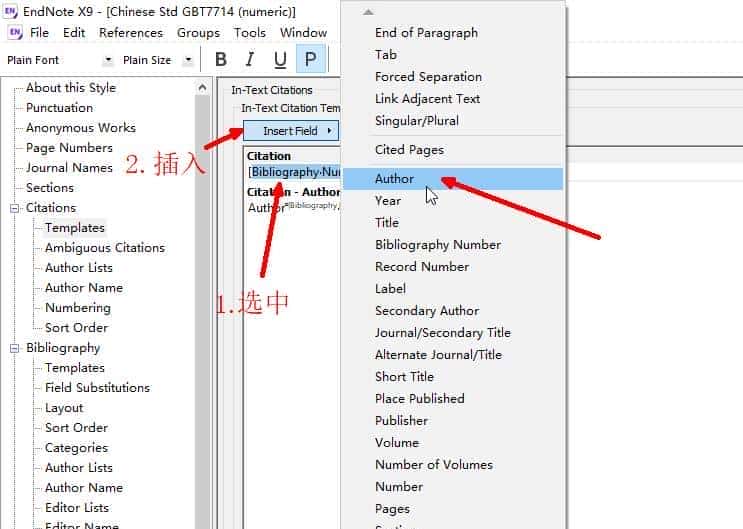Open Anonymous Works settings

click(x=81, y=128)
